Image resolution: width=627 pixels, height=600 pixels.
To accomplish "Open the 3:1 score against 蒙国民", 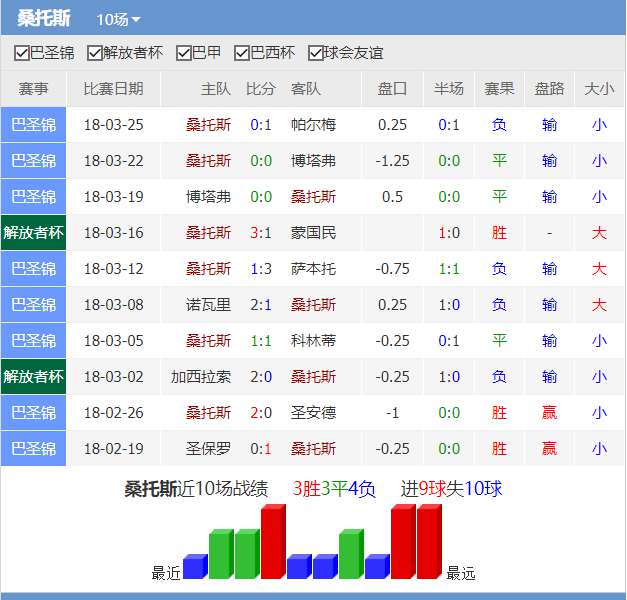I will (x=260, y=233).
